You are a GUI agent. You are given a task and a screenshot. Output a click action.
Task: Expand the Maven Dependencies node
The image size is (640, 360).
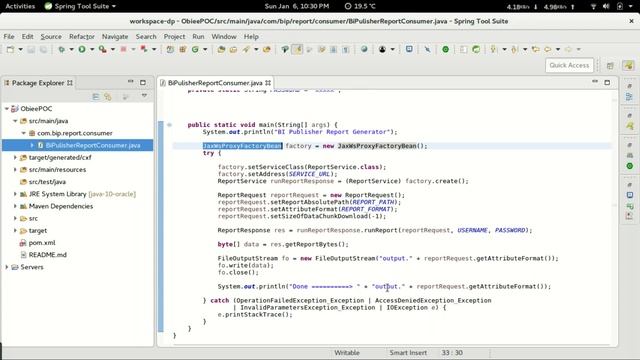[x=15, y=206]
